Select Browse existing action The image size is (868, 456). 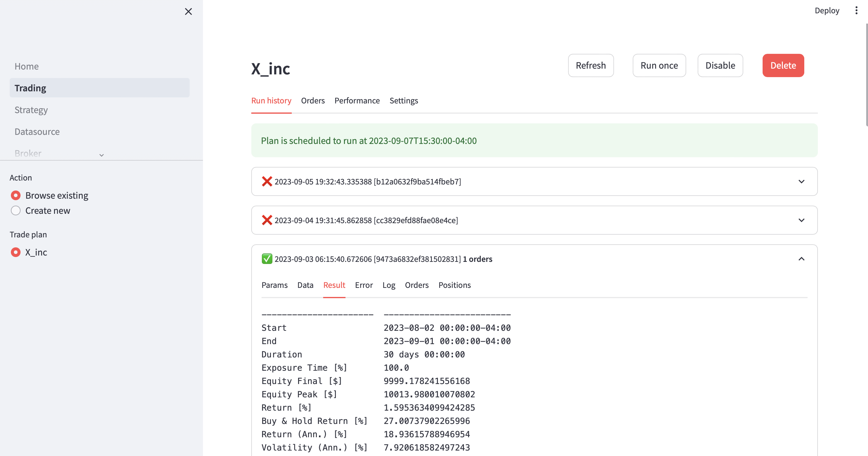[x=16, y=195]
